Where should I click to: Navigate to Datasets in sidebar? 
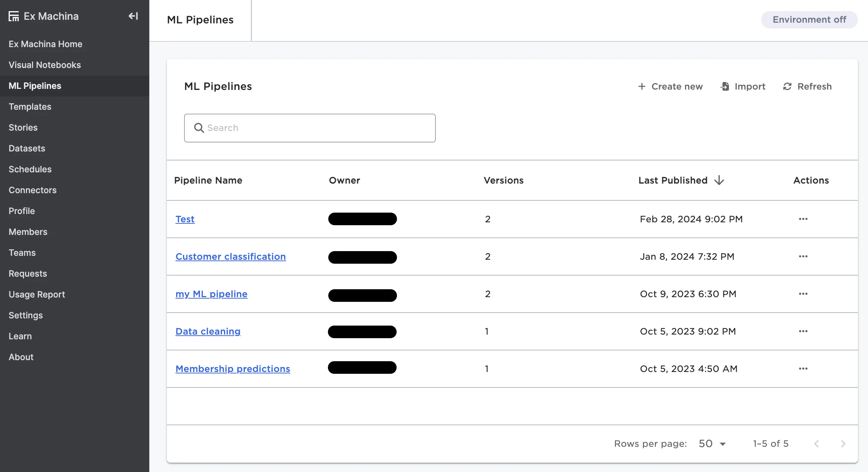point(27,148)
